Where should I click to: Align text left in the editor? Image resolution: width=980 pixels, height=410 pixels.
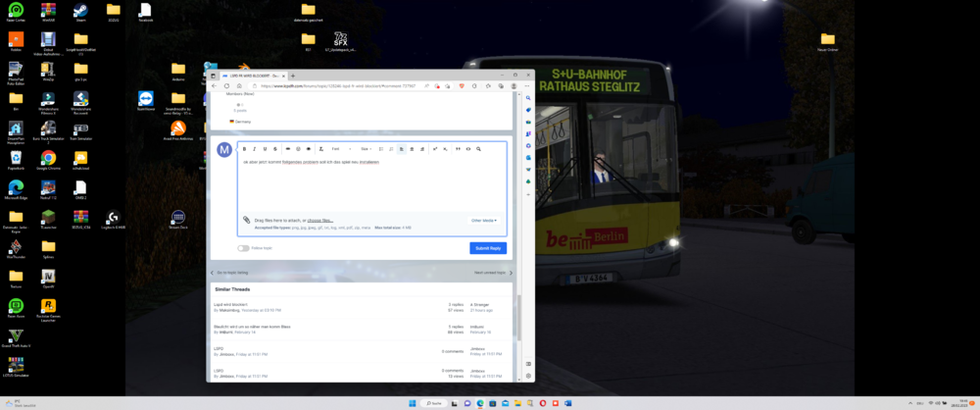coord(402,149)
